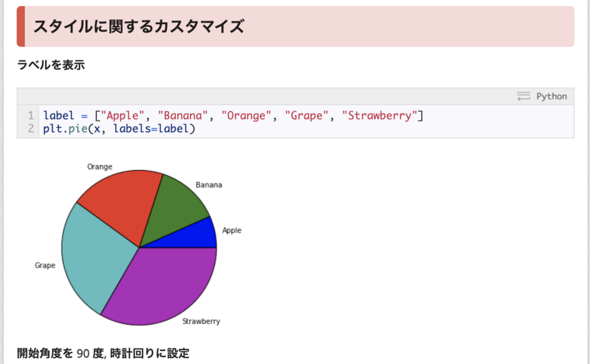590x364 pixels.
Task: Click the word-wrap icon beside the Python label
Action: (523, 96)
